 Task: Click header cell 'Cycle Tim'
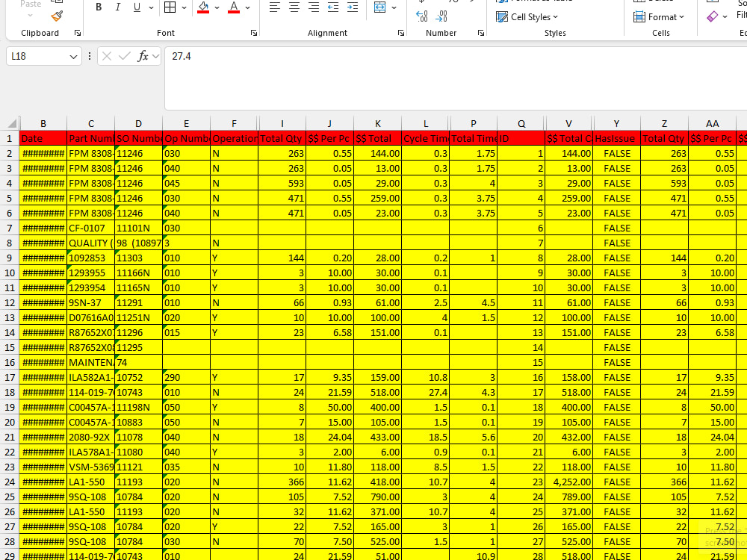point(426,139)
